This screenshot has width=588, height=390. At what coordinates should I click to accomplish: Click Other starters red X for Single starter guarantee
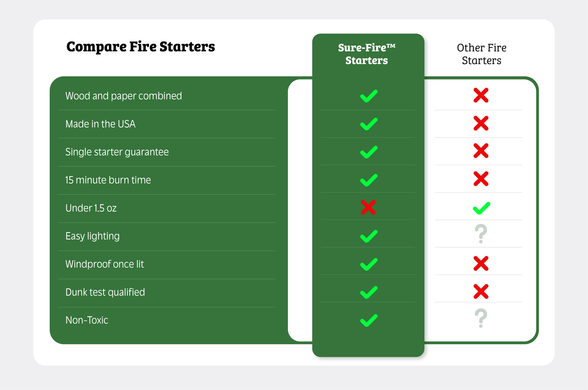(481, 151)
